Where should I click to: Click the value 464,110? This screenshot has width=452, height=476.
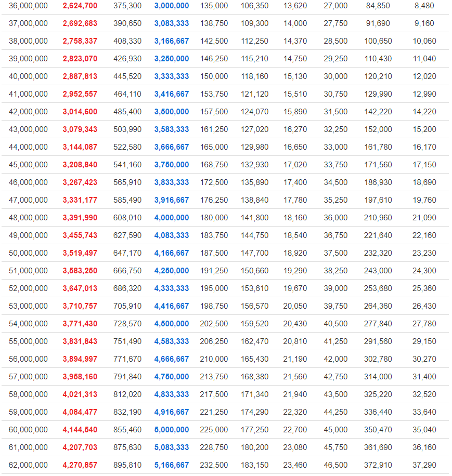pos(127,94)
